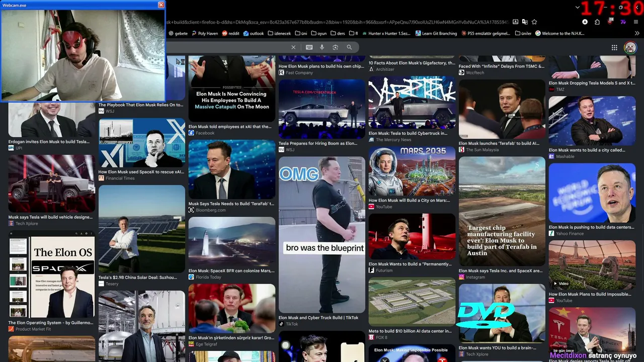This screenshot has width=644, height=362.
Task: Open the Hunter x Hunter bookmark
Action: (386, 34)
